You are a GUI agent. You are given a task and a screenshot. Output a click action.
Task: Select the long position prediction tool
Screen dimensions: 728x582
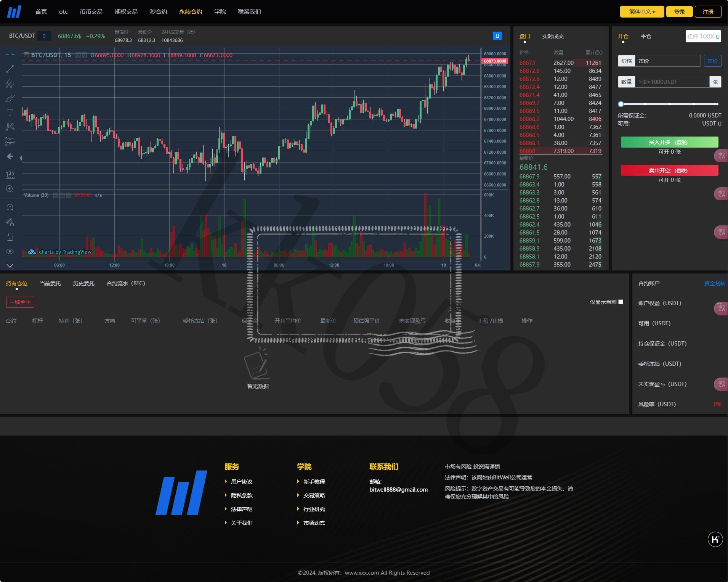pos(10,142)
